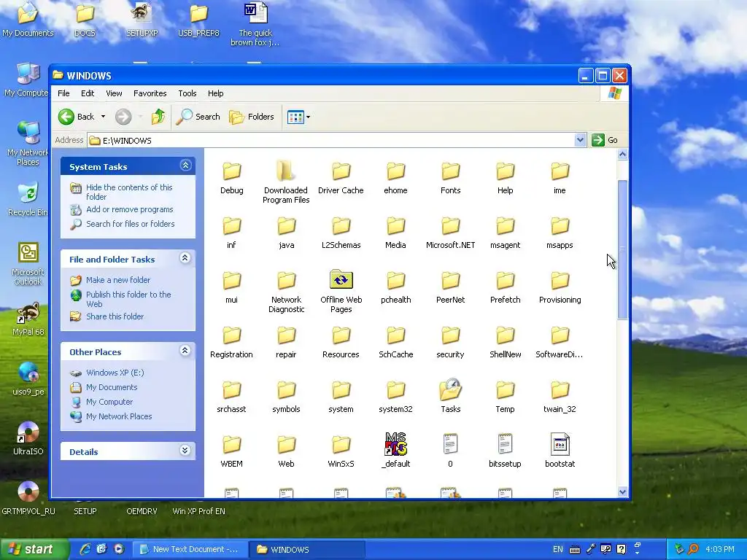Select the MyPal 68 desktop shortcut
This screenshot has width=747, height=560.
coord(28,314)
